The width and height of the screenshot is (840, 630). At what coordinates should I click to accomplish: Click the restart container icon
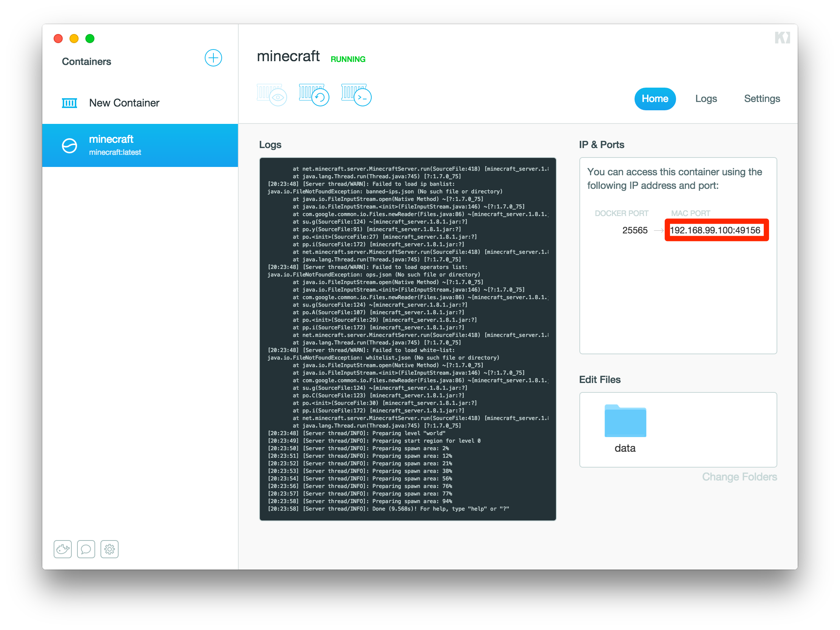pos(313,95)
